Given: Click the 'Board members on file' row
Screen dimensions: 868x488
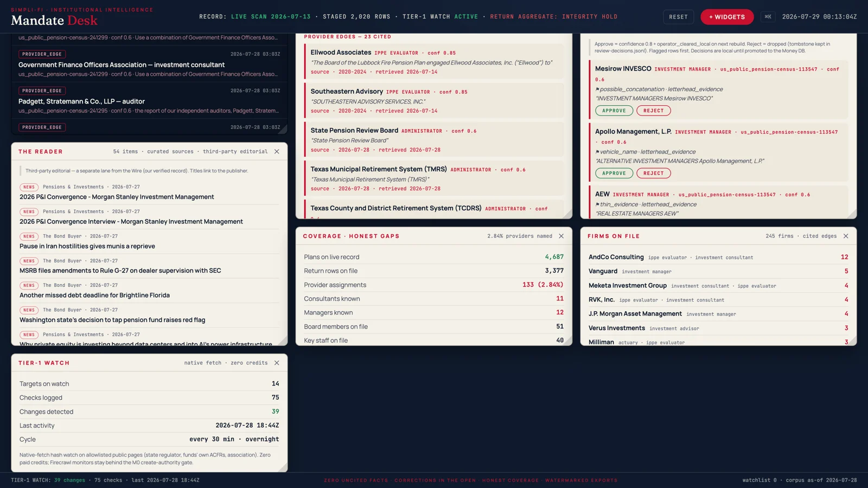Looking at the screenshot, I should click(x=434, y=327).
